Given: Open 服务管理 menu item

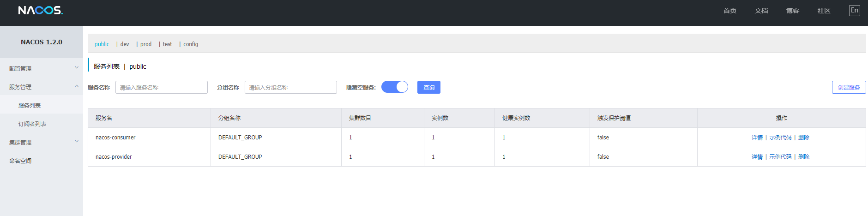Looking at the screenshot, I should click(x=20, y=87).
